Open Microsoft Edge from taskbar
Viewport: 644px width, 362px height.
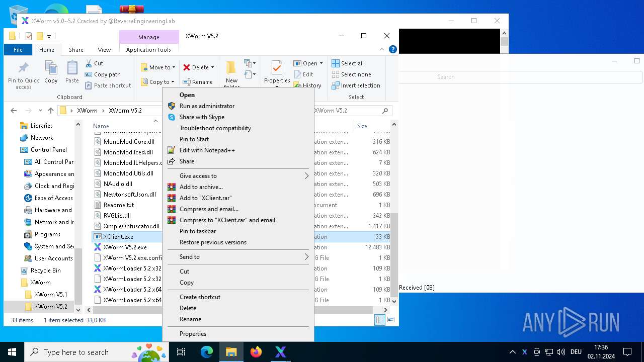click(x=207, y=352)
